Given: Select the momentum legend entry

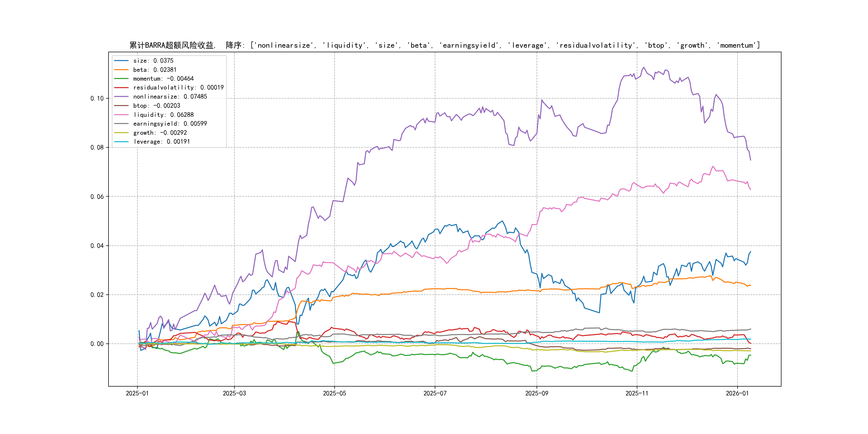Looking at the screenshot, I should pyautogui.click(x=163, y=78).
